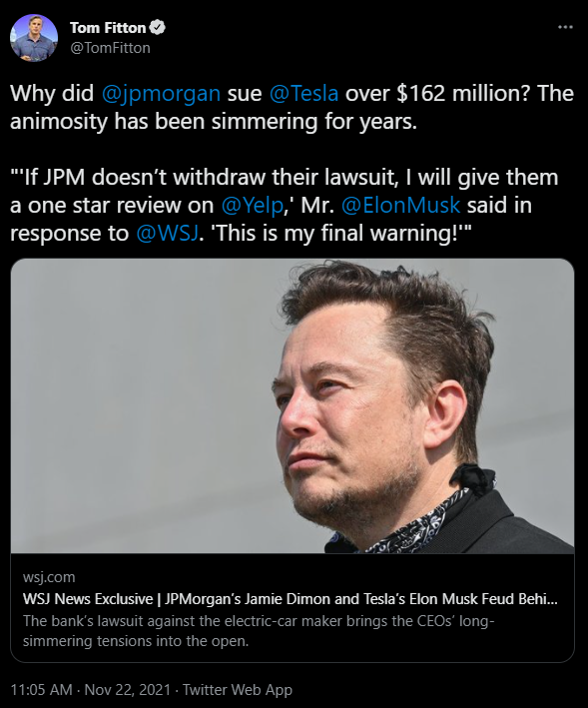Follow the @Tesla mention
This screenshot has width=588, height=708.
pyautogui.click(x=303, y=94)
